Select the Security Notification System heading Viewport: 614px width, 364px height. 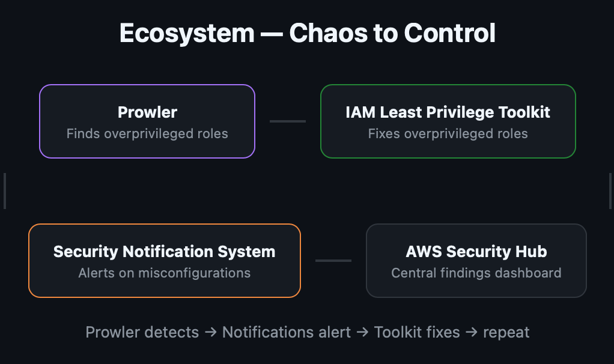point(164,252)
